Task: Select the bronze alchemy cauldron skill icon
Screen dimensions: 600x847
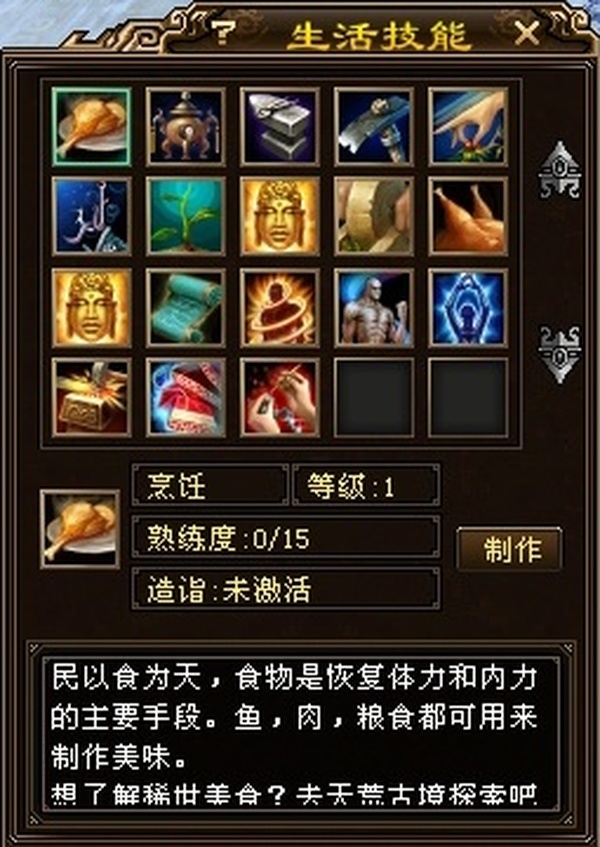Action: click(x=185, y=126)
